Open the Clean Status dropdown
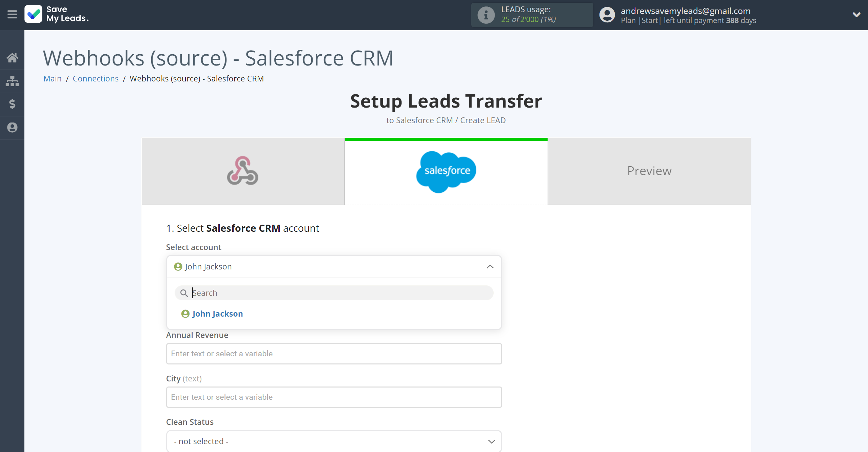This screenshot has width=868, height=452. coord(334,441)
